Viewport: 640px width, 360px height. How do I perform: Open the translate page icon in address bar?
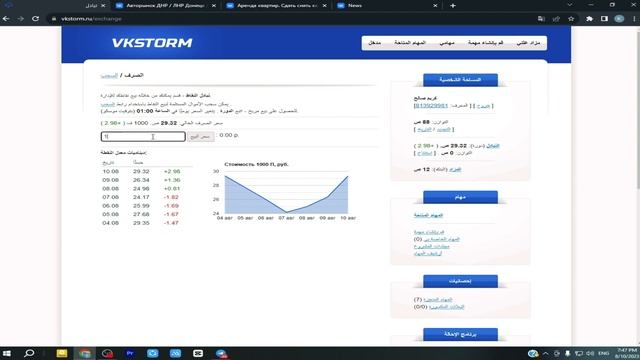pos(541,19)
